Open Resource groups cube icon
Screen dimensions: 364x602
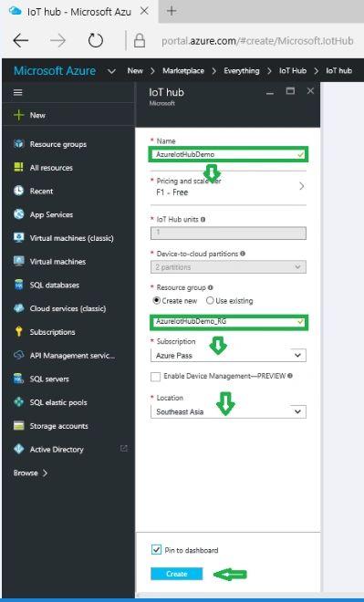pos(19,144)
